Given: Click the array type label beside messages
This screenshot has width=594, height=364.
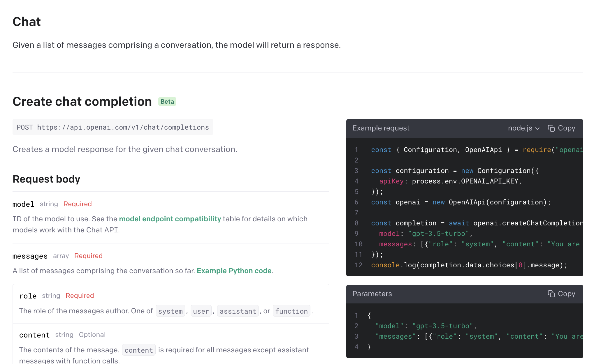Looking at the screenshot, I should (x=61, y=256).
